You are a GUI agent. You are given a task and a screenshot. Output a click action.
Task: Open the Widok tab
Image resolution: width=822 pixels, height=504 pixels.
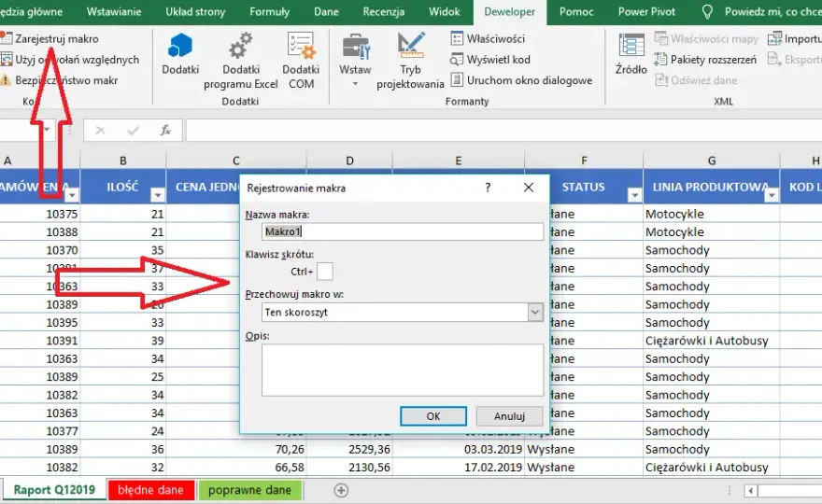tap(444, 11)
